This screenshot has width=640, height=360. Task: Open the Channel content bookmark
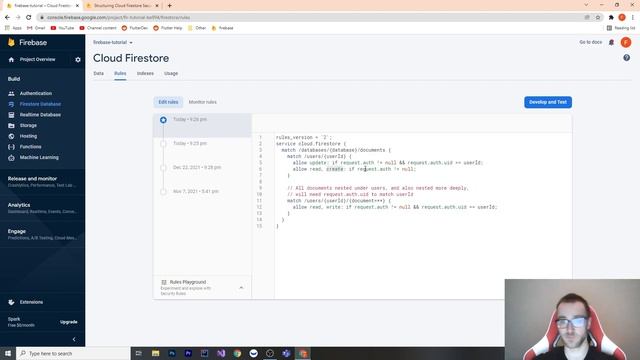click(98, 28)
